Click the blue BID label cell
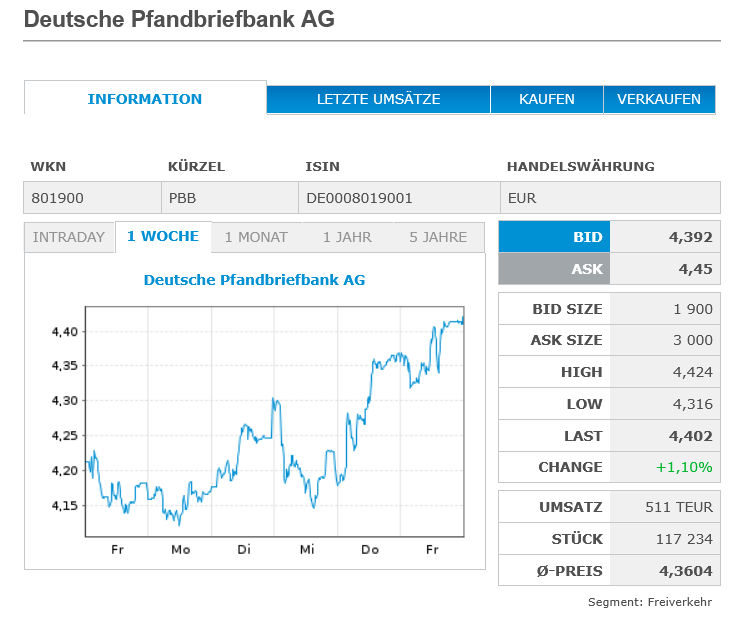The height and width of the screenshot is (617, 736). (x=554, y=237)
